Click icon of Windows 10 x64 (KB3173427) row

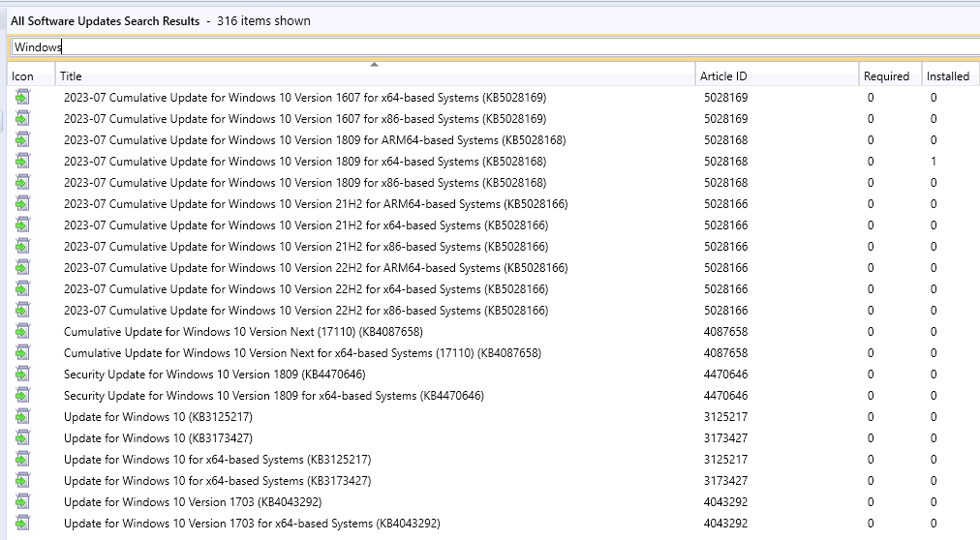(x=22, y=481)
